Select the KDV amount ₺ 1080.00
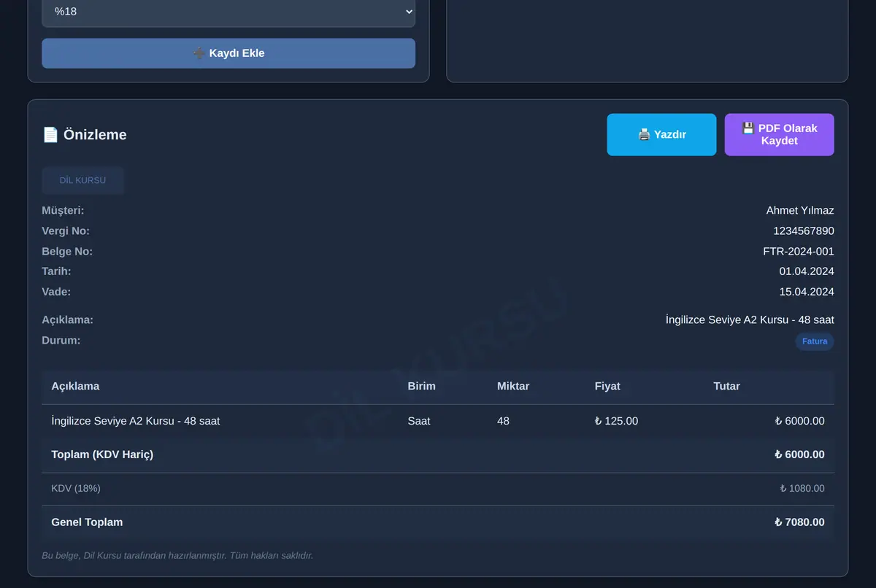The height and width of the screenshot is (588, 876). (x=802, y=488)
